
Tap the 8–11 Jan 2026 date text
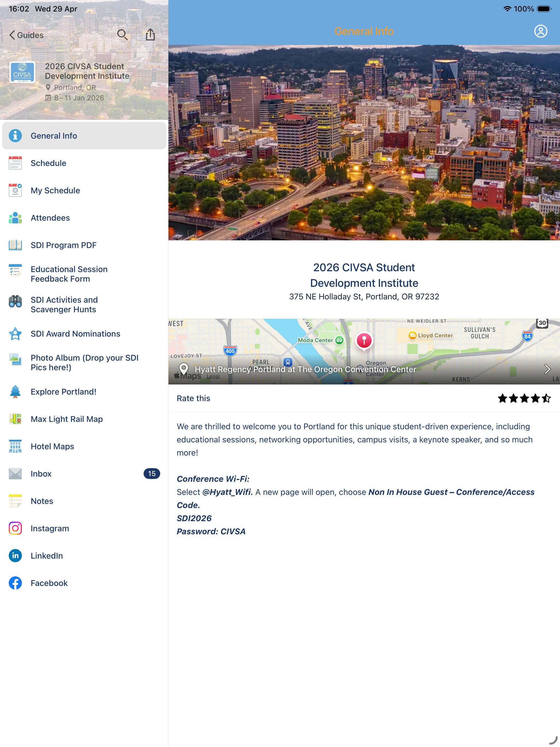pos(79,98)
